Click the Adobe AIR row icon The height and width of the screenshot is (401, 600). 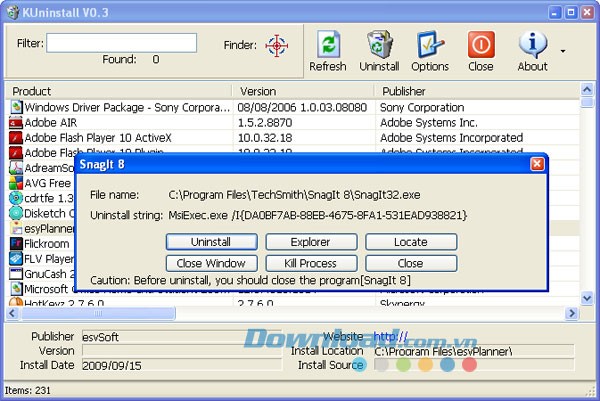coord(16,123)
